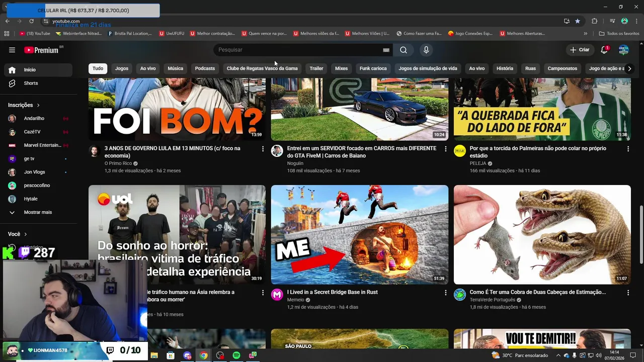Expand Inscrições section chevron
Viewport: 644px width, 362px height.
(38, 105)
